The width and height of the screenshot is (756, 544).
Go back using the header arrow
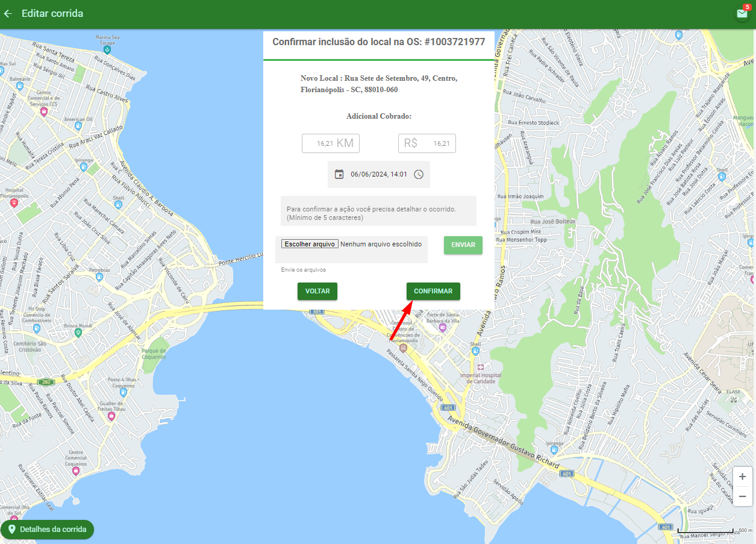[x=8, y=13]
